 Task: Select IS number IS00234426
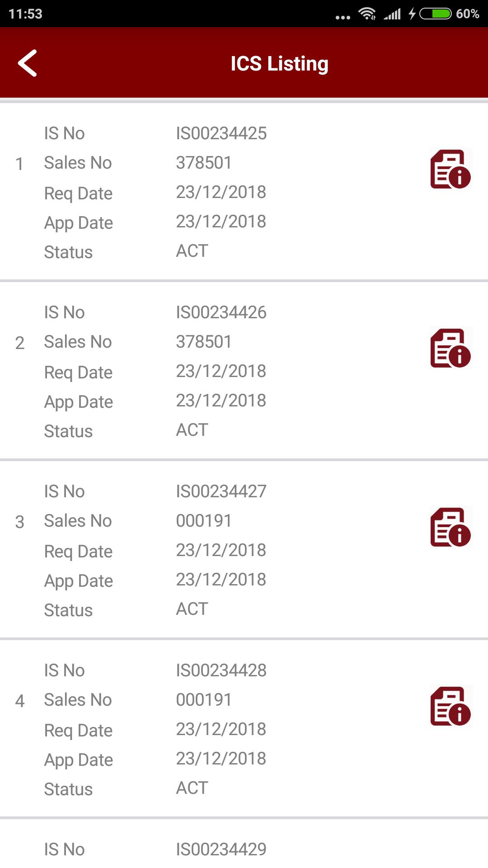click(x=221, y=312)
